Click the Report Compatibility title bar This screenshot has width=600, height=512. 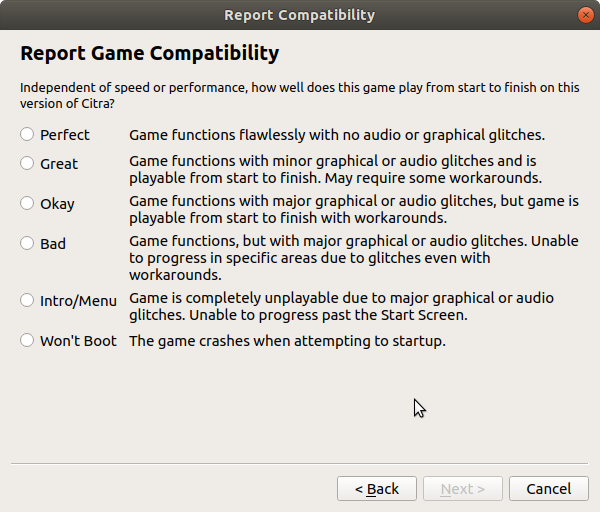pos(300,15)
